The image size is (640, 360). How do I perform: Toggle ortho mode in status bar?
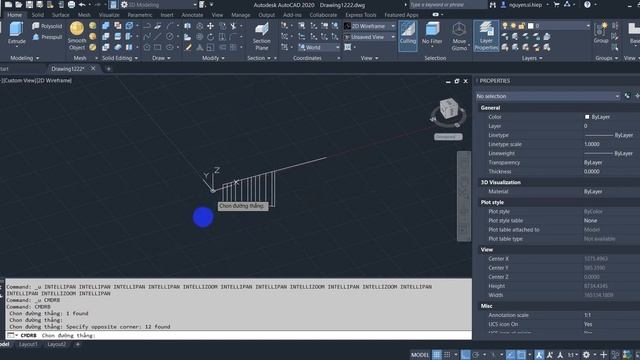tap(465, 355)
